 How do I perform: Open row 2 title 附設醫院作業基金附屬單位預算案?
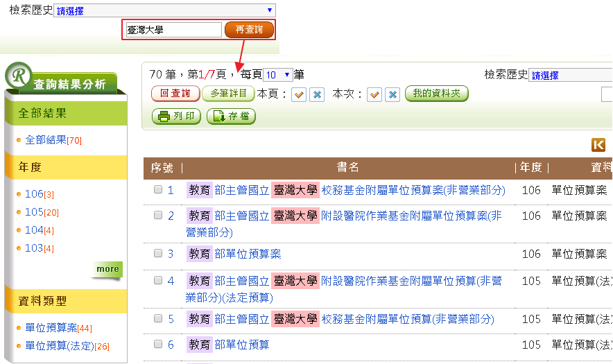(x=344, y=224)
